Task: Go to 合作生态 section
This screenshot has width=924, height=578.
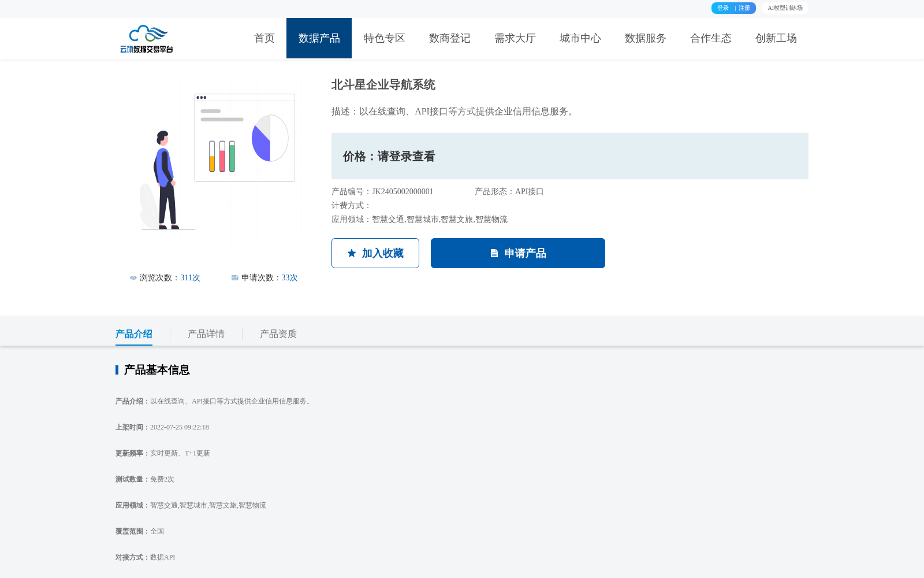Action: coord(710,38)
